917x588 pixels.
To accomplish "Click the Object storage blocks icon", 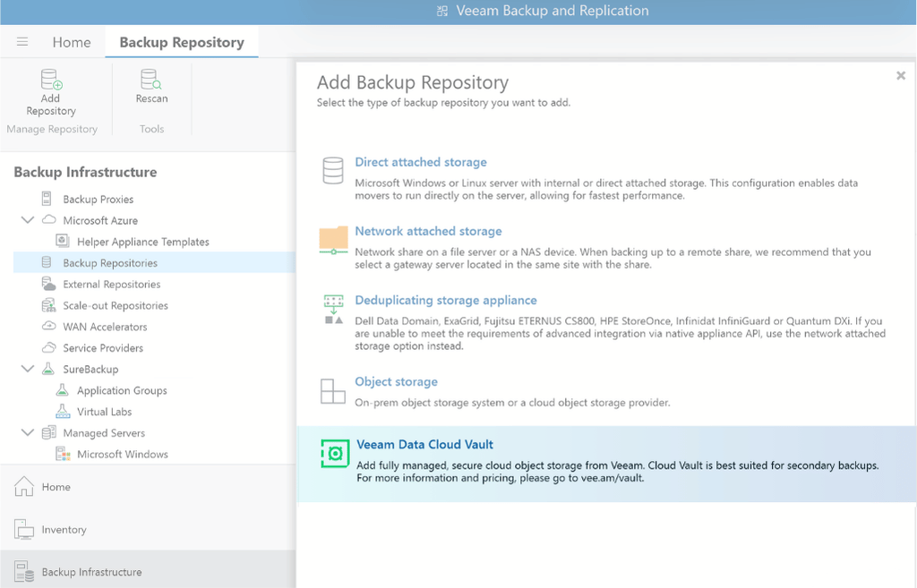I will (x=333, y=391).
